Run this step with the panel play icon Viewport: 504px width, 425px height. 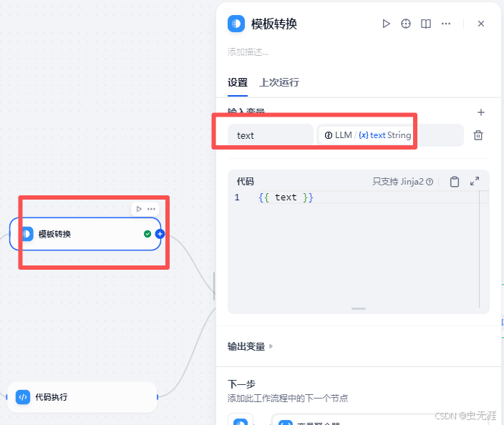click(x=386, y=24)
